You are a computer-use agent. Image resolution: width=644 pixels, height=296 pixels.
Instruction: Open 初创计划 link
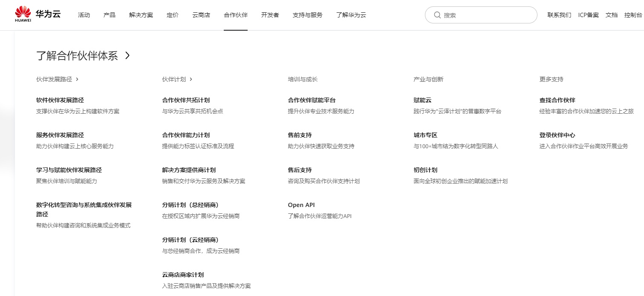point(425,170)
